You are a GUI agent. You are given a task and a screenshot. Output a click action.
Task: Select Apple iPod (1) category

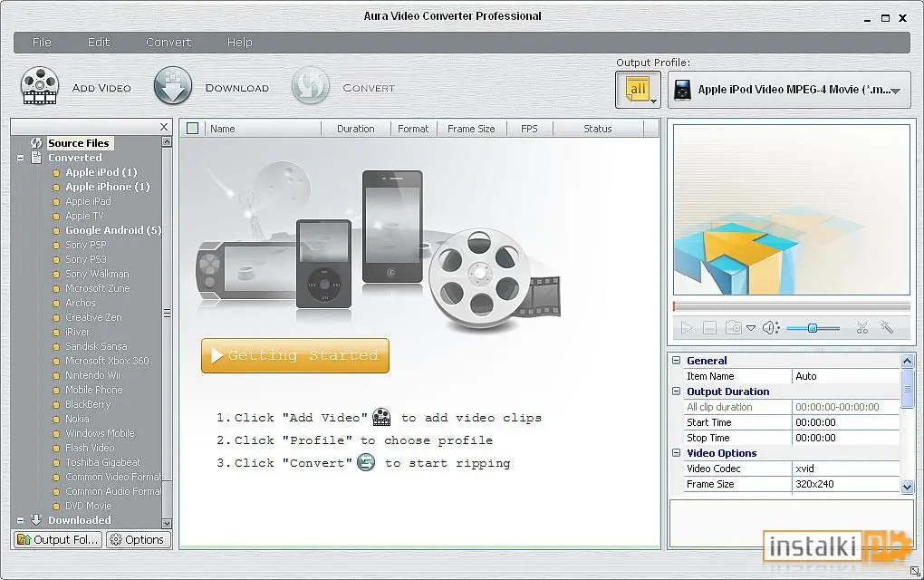tap(101, 172)
